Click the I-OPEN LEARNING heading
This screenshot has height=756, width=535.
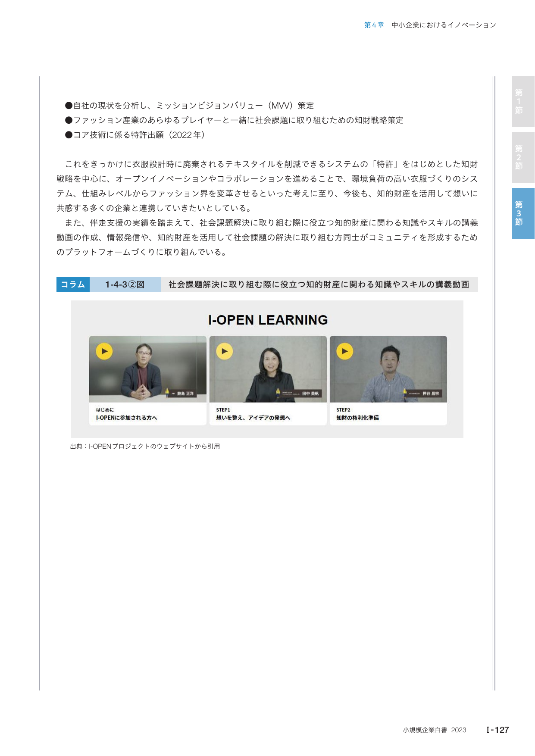coord(268,320)
